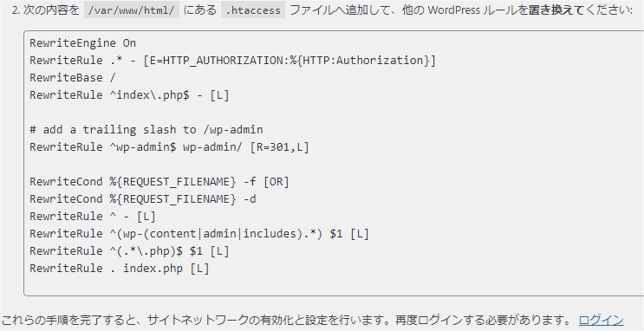Click the ^index\.php$ rewrite rule line
Screen dimensions: 644x331
pyautogui.click(x=129, y=95)
